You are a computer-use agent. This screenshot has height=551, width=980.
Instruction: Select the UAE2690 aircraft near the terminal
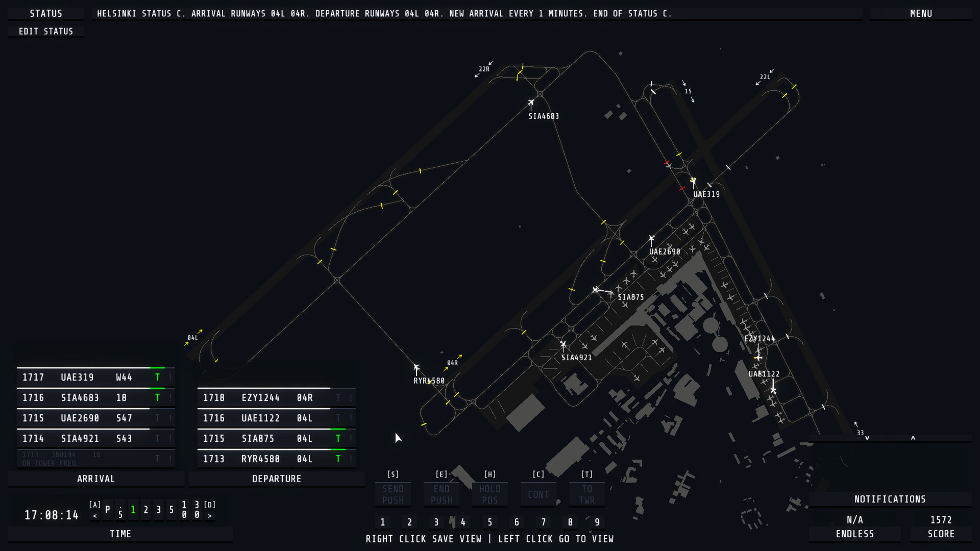[x=652, y=238]
